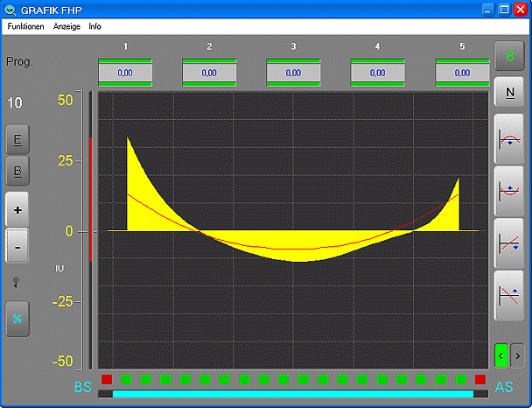
Task: Click the red square next to AS
Action: pos(480,379)
